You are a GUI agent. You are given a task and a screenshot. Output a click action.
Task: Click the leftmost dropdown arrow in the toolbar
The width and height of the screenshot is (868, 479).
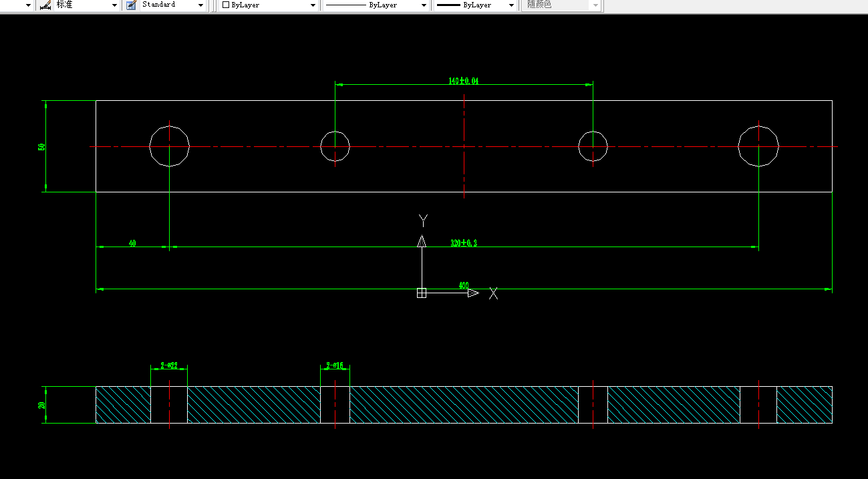point(28,5)
